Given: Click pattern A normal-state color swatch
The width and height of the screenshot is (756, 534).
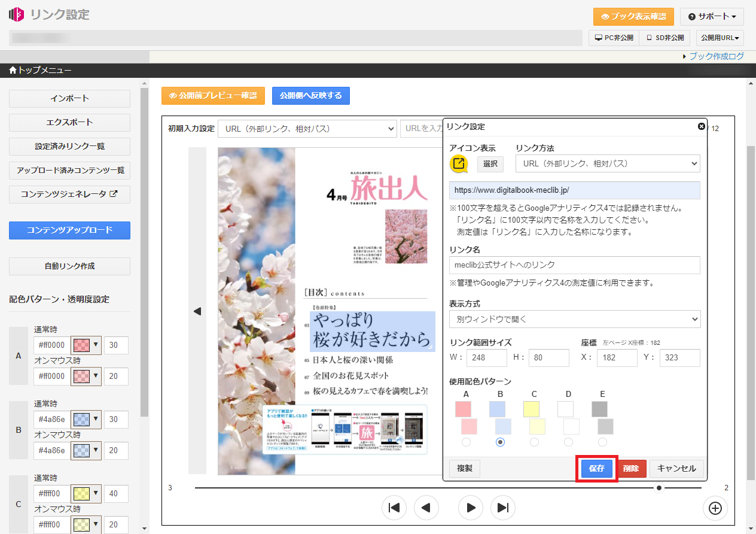Looking at the screenshot, I should tap(86, 345).
